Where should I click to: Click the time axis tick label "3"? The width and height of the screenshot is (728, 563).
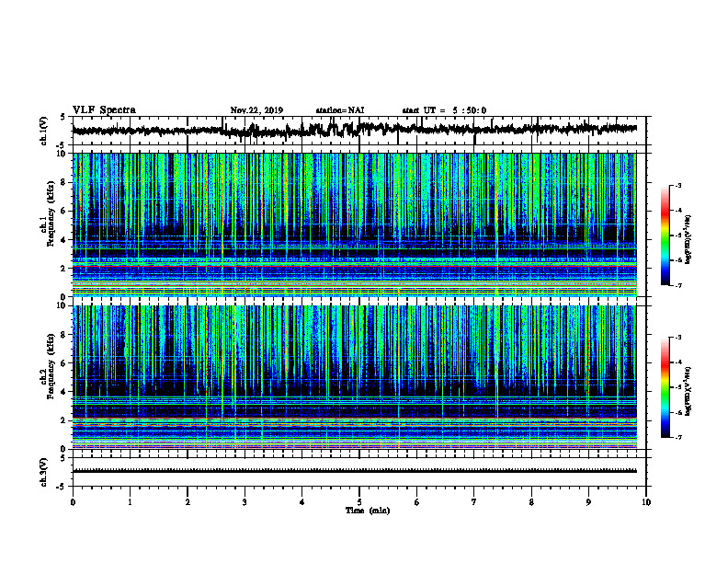[245, 502]
